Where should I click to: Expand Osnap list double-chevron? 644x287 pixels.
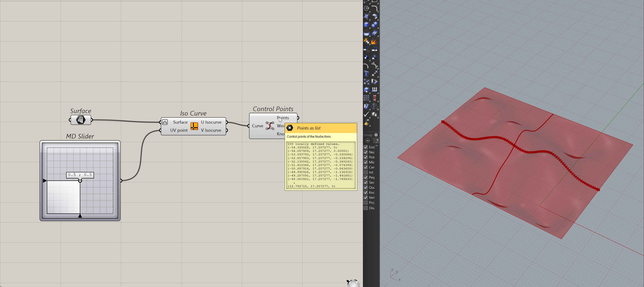point(377,146)
